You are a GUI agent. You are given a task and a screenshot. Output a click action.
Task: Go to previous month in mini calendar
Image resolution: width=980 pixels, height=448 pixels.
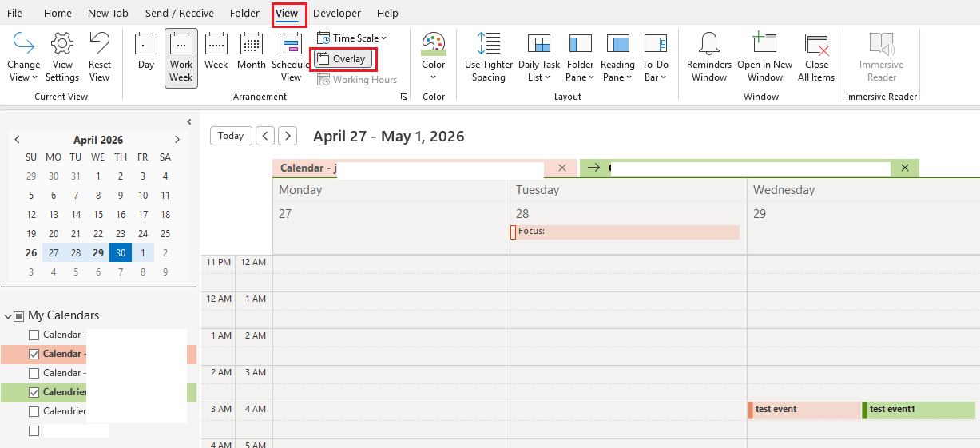(18, 140)
